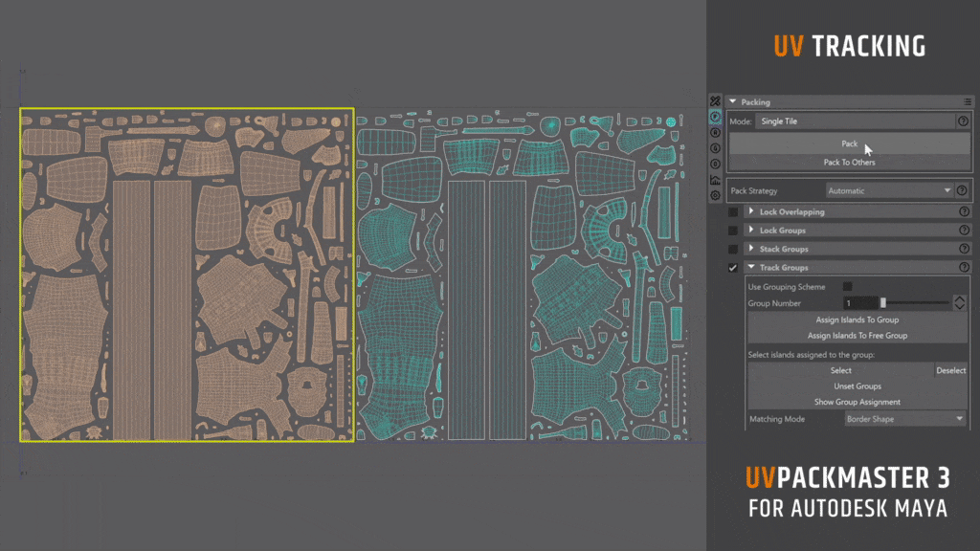Click the Pack button
Image resolution: width=980 pixels, height=551 pixels.
point(850,143)
